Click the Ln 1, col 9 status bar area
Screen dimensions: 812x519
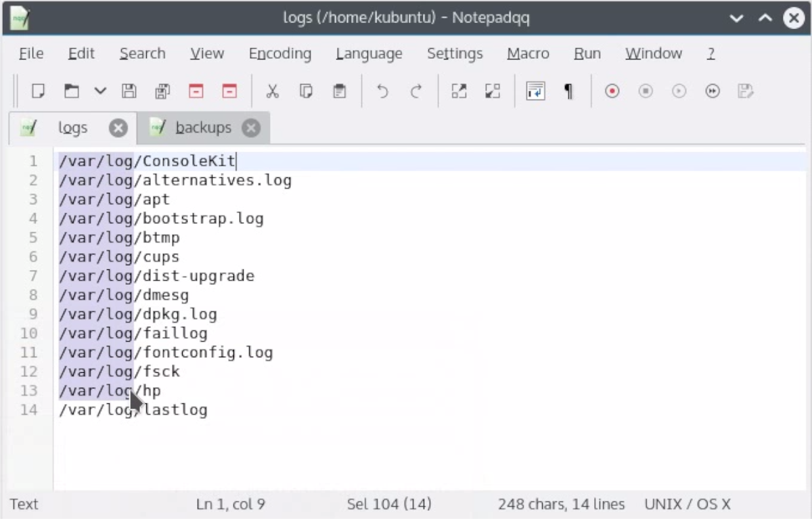pos(231,504)
